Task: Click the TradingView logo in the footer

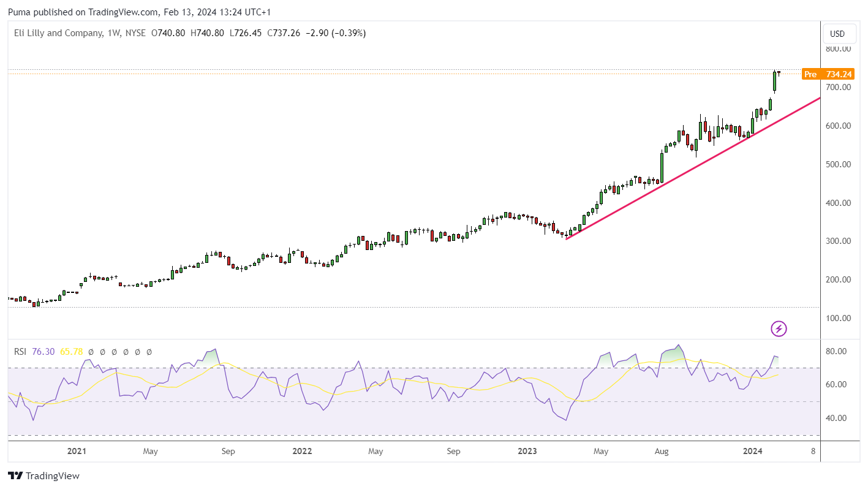Action: tap(44, 476)
